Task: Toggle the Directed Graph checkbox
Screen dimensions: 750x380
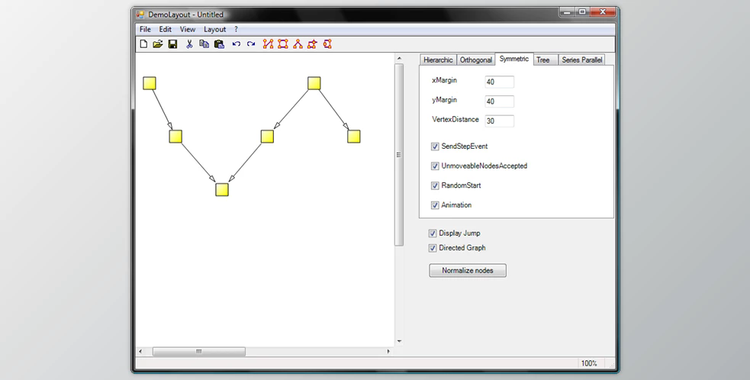Action: pos(432,248)
